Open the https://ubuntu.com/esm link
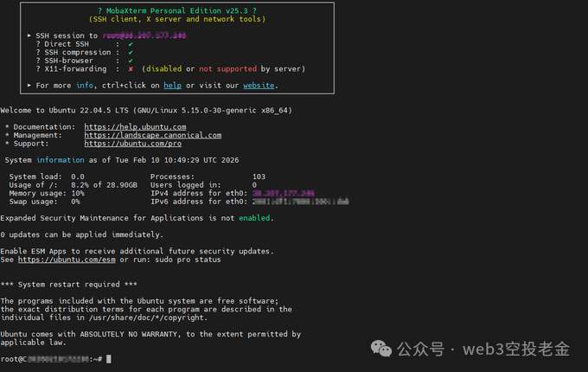Screen dimensions: 588x372 tap(67, 260)
